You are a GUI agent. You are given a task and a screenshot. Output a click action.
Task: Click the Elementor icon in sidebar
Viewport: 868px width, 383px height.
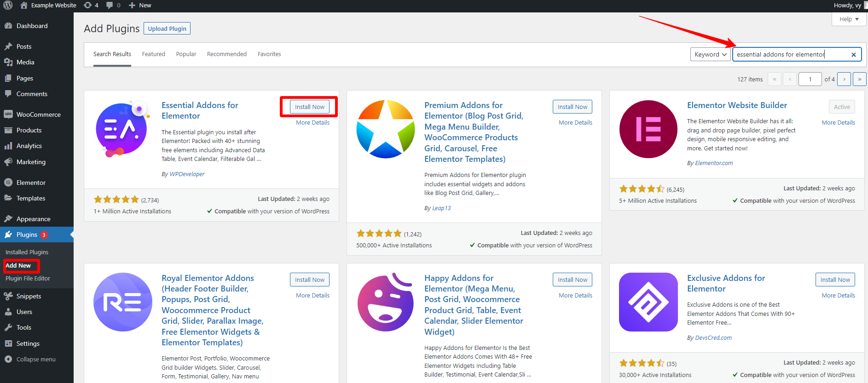pyautogui.click(x=8, y=183)
